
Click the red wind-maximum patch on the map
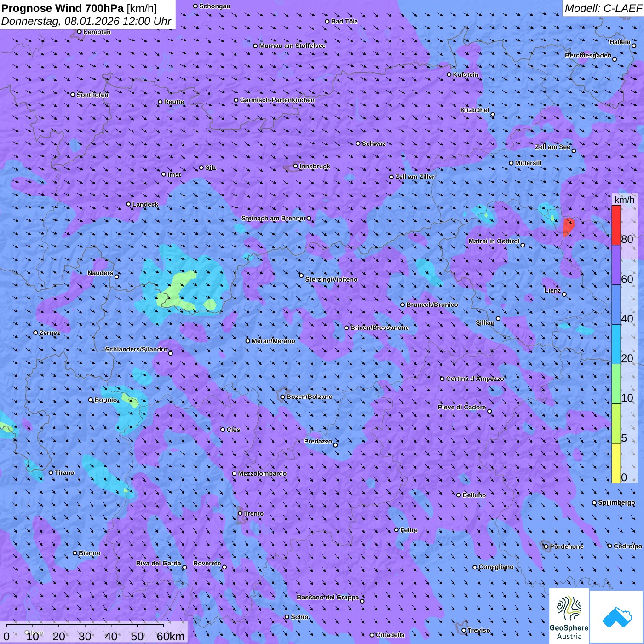[569, 227]
